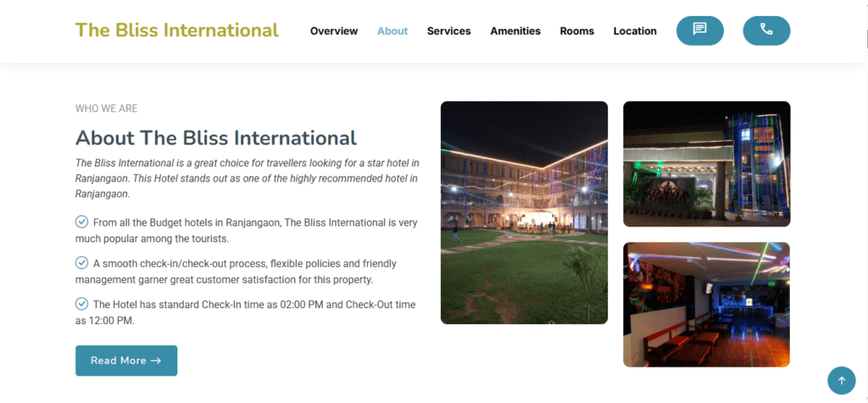This screenshot has width=868, height=403.
Task: Click check icon beside Check-In time sentence
Action: coord(81,303)
